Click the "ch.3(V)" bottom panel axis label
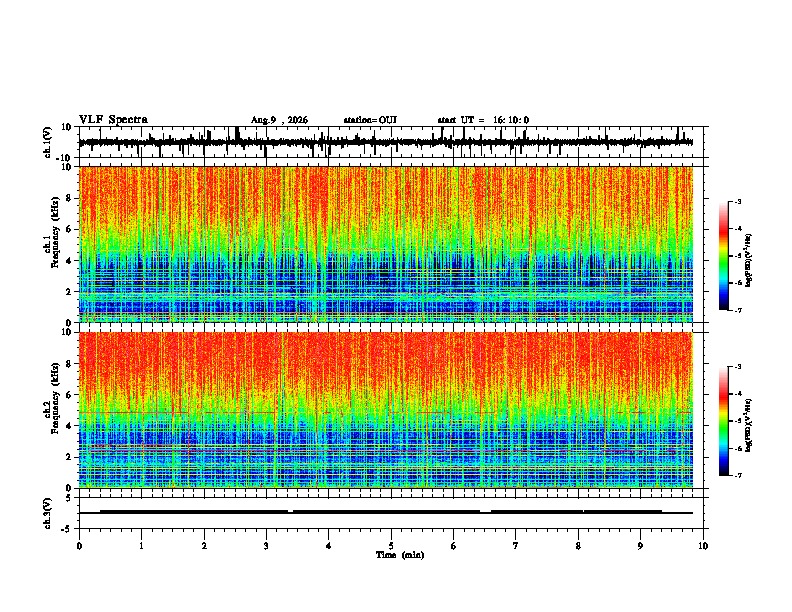The height and width of the screenshot is (612, 792). pyautogui.click(x=48, y=513)
